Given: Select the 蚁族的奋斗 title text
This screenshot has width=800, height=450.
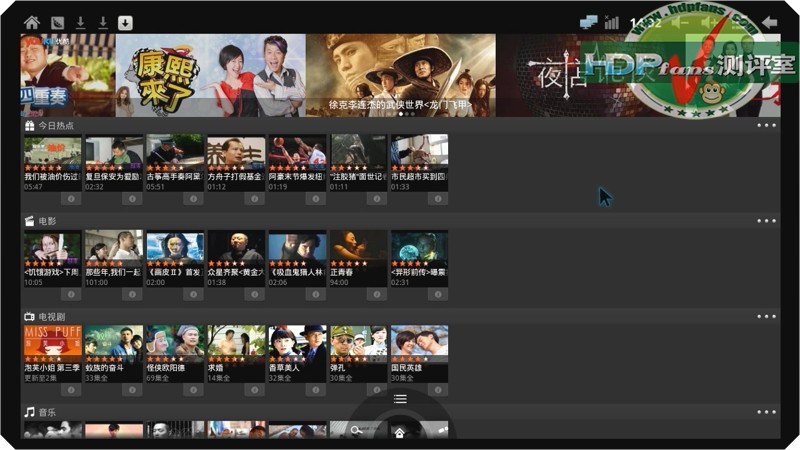Looking at the screenshot, I should 105,367.
